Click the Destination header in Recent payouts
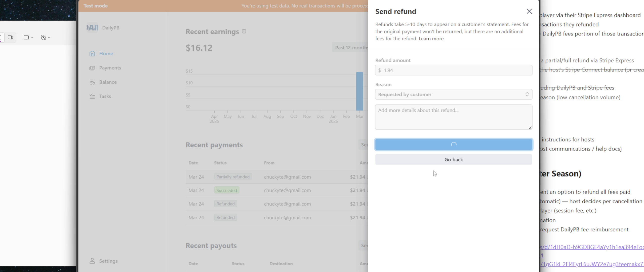 tap(281, 264)
